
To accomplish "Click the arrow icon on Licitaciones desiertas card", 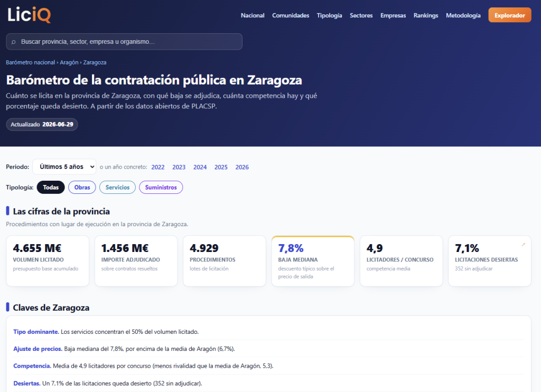I will coord(523,244).
